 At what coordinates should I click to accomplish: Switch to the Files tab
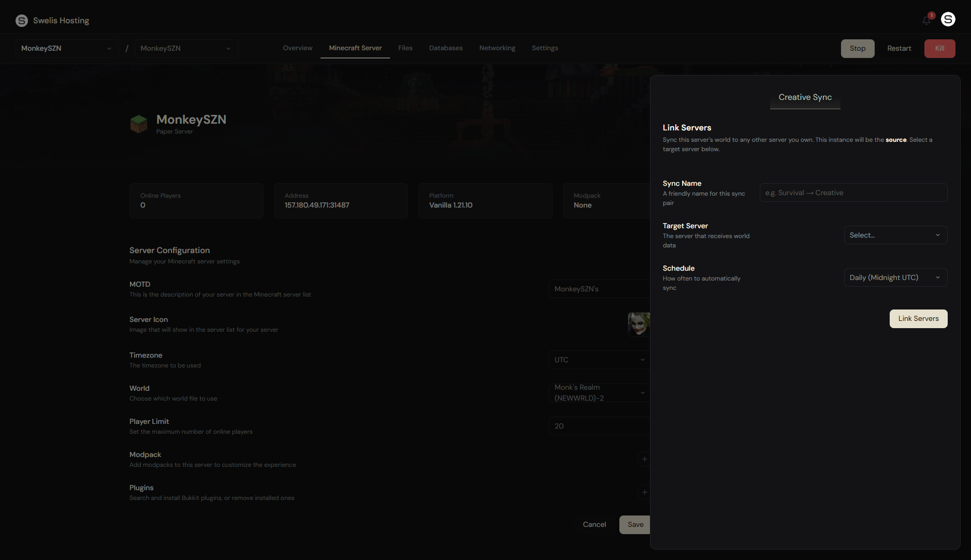405,48
